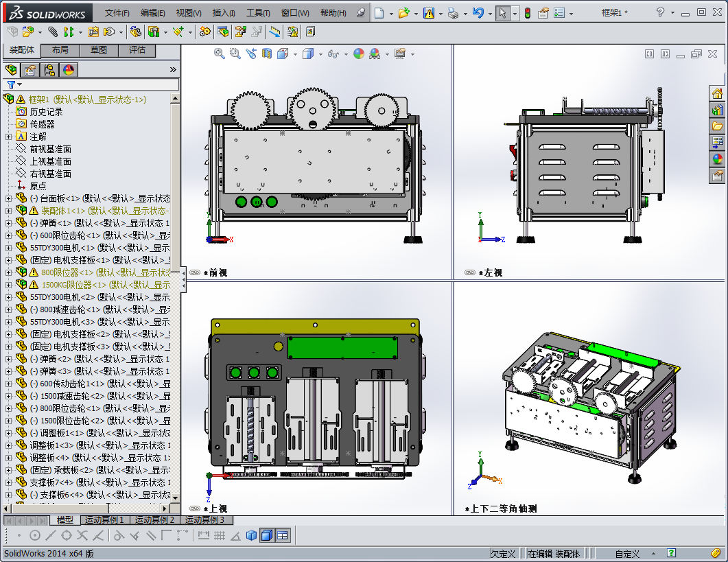Image resolution: width=728 pixels, height=562 pixels.
Task: Click the Print icon in toolbar
Action: coord(452,13)
